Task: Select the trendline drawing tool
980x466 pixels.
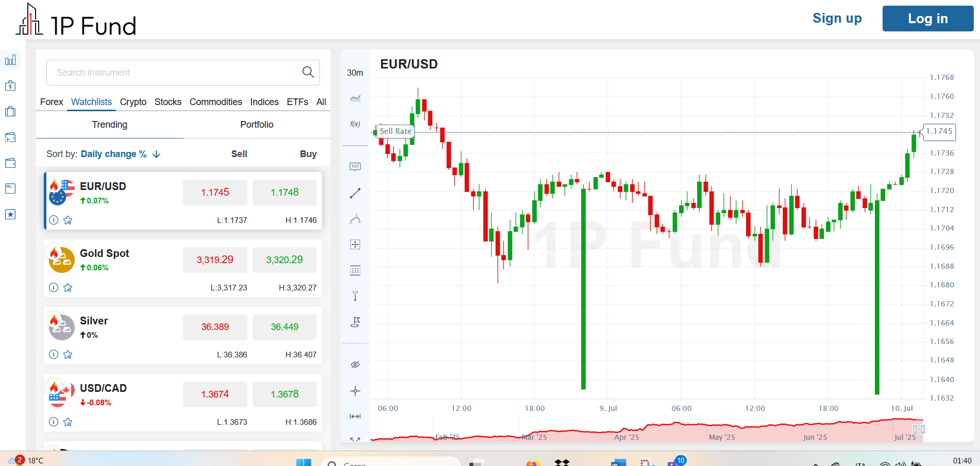Action: pos(354,193)
